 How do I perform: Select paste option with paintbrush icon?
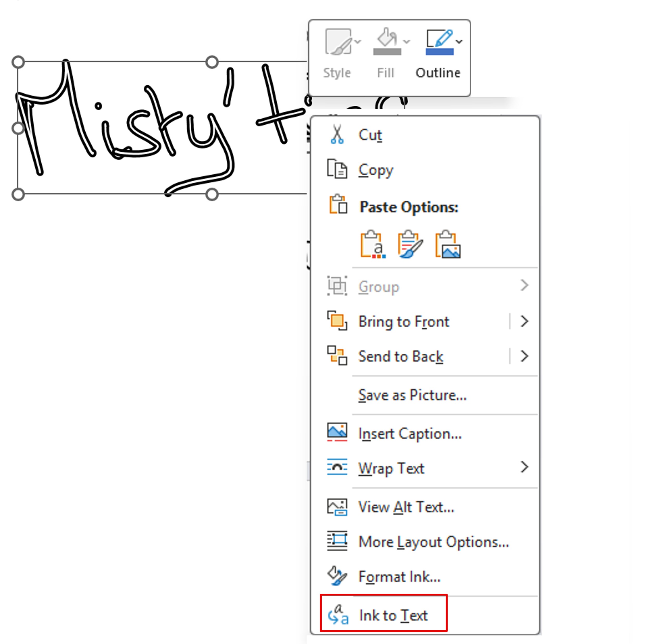pos(410,244)
